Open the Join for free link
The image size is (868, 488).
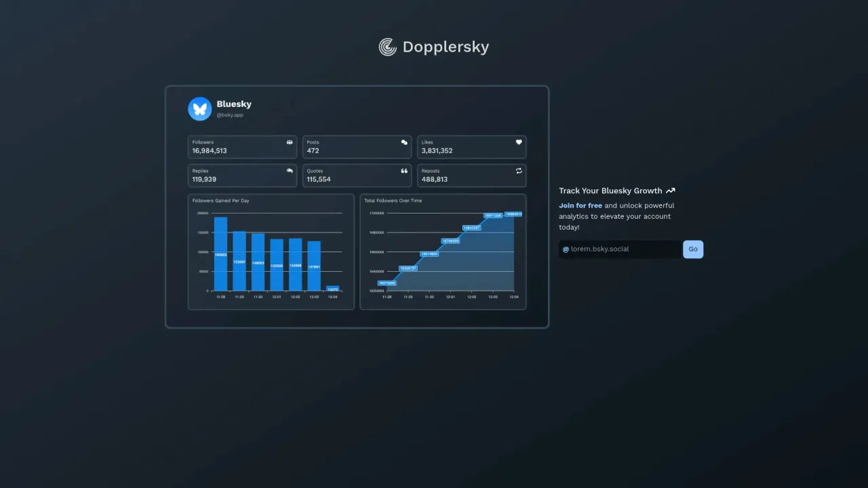pos(580,205)
